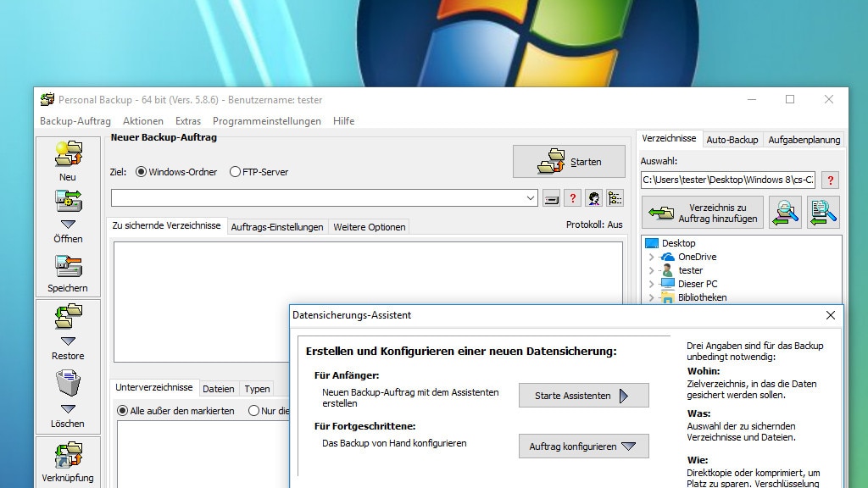The image size is (868, 488).
Task: Open the Programmeinstellungen menu
Action: point(267,120)
